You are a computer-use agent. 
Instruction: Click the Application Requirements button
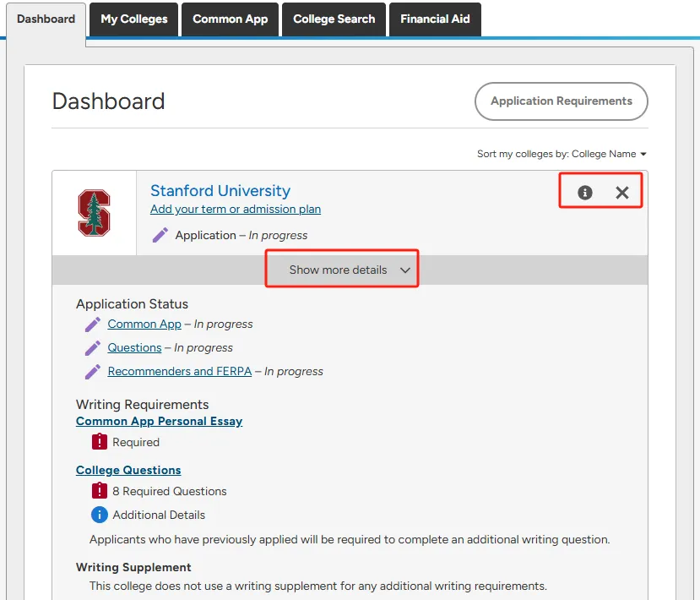[562, 101]
